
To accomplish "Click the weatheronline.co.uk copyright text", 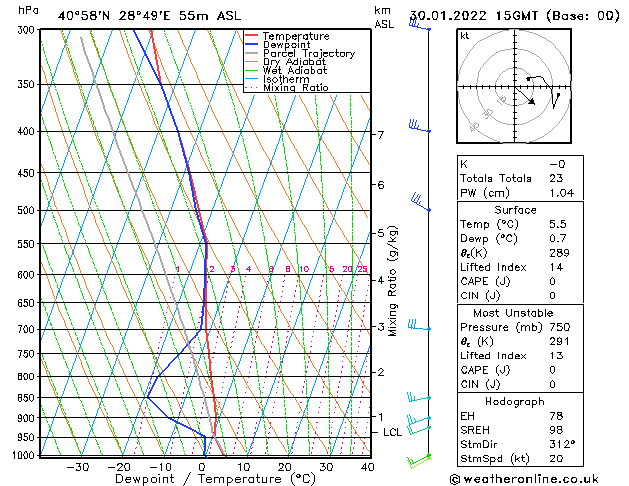I will coord(524,479).
